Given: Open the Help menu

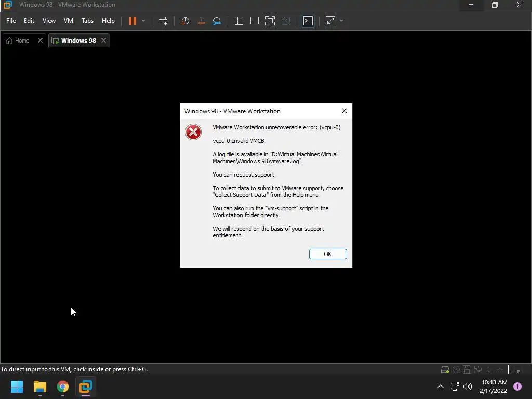Looking at the screenshot, I should pyautogui.click(x=108, y=21).
